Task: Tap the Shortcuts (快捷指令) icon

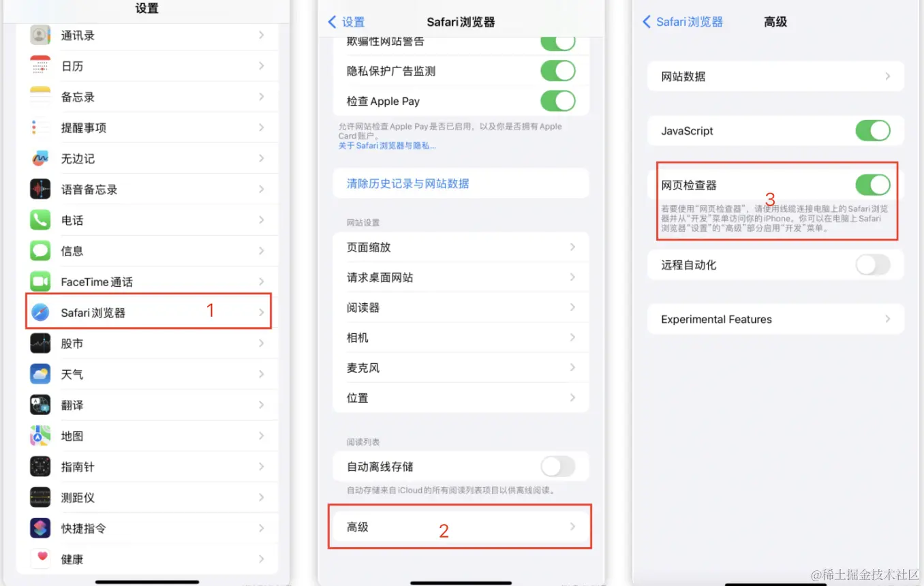Action: pyautogui.click(x=40, y=528)
